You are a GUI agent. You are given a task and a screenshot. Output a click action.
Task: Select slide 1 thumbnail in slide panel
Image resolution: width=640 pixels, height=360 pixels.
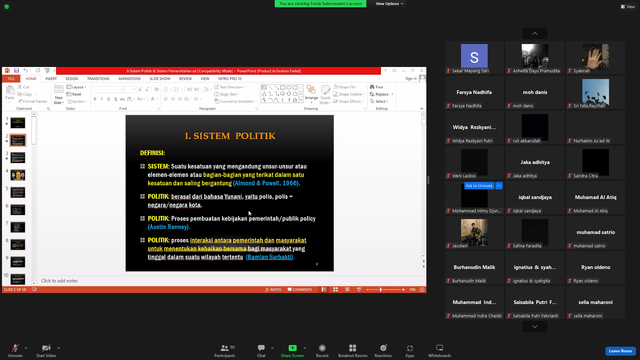pos(18,123)
